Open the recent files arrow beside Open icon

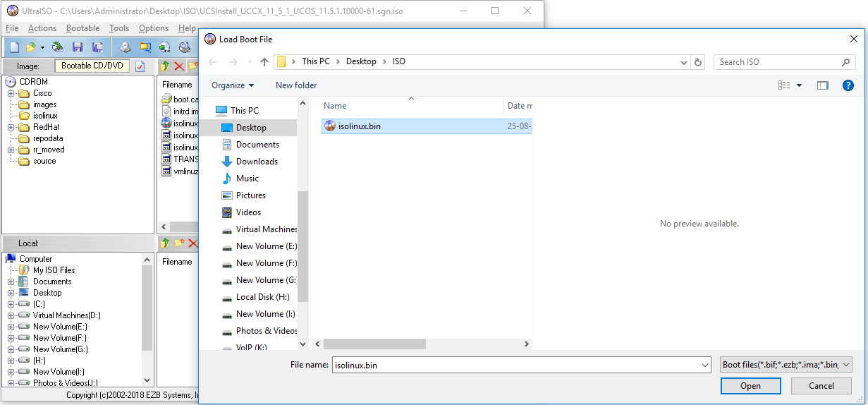click(x=42, y=47)
